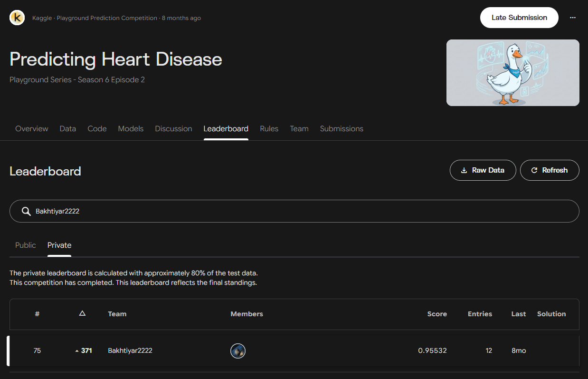Click the Playground Series subtitle text
This screenshot has height=379, width=588.
77,80
